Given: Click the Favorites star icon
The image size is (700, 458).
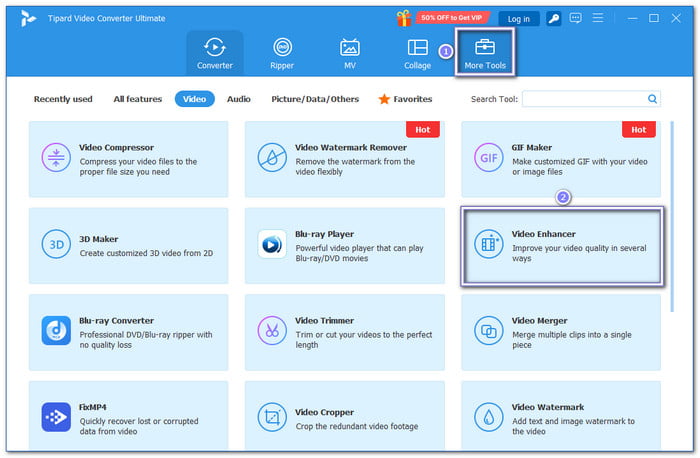Looking at the screenshot, I should tap(384, 99).
